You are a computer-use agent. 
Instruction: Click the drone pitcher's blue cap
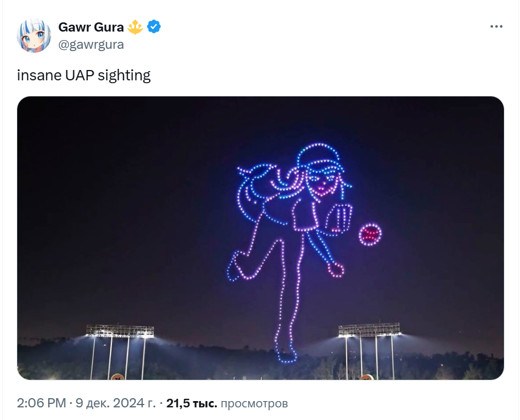320,157
